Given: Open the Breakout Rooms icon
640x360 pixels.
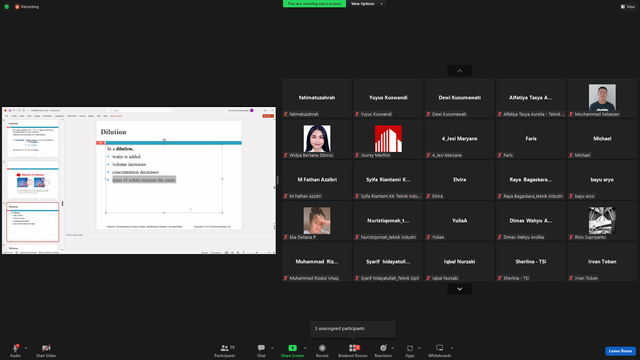Looking at the screenshot, I should 353,348.
